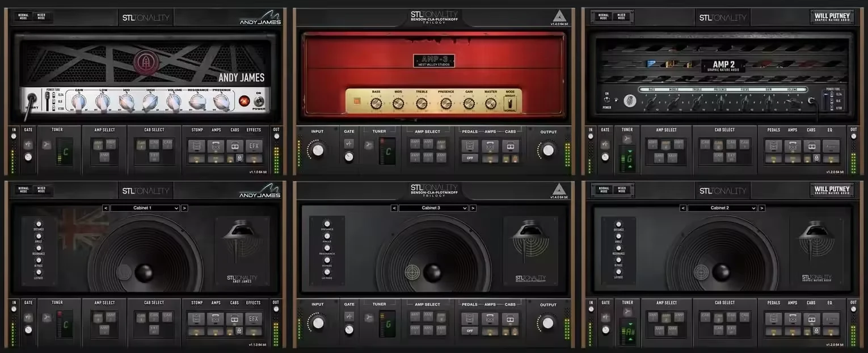Image resolution: width=868 pixels, height=353 pixels.
Task: Click mic position marker on Trilogy cabinet speaker
Action: (414, 273)
